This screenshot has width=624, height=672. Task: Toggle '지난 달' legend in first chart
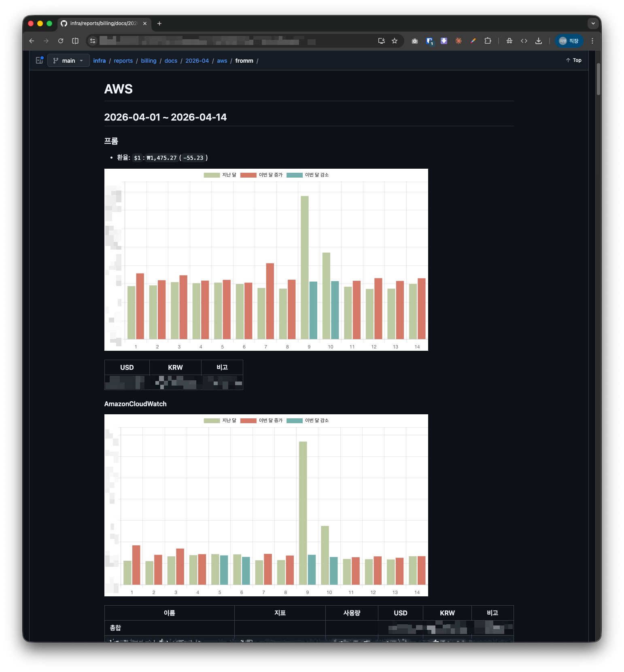[220, 175]
